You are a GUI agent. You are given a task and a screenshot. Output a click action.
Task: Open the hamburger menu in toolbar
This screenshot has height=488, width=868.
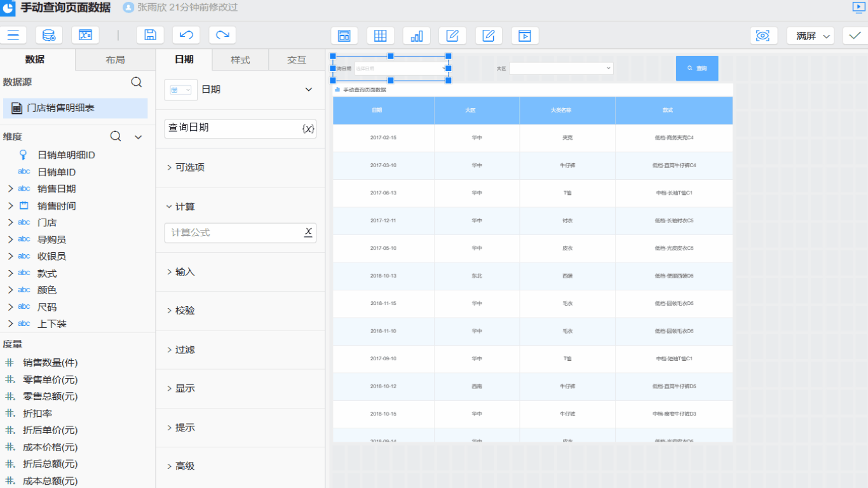(13, 36)
